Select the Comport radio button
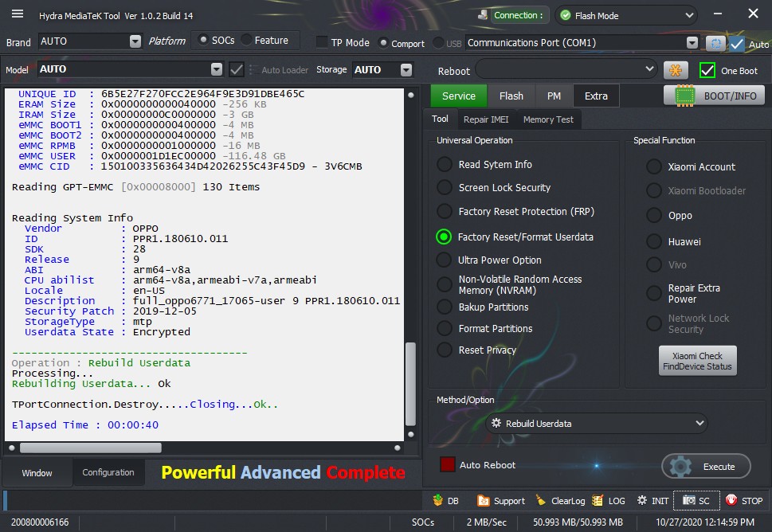This screenshot has width=772, height=532. tap(383, 43)
